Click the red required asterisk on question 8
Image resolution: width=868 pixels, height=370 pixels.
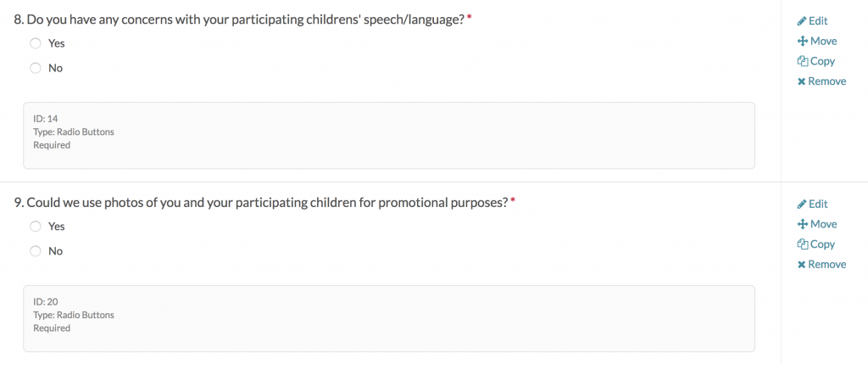[470, 17]
